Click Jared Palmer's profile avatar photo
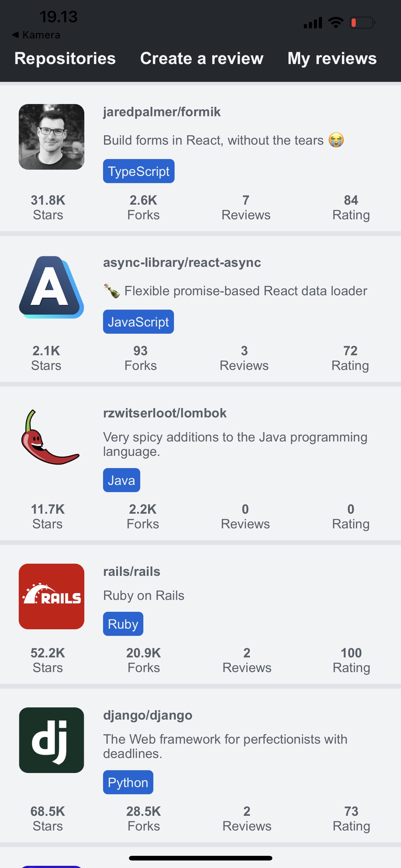The image size is (401, 868). tap(51, 136)
